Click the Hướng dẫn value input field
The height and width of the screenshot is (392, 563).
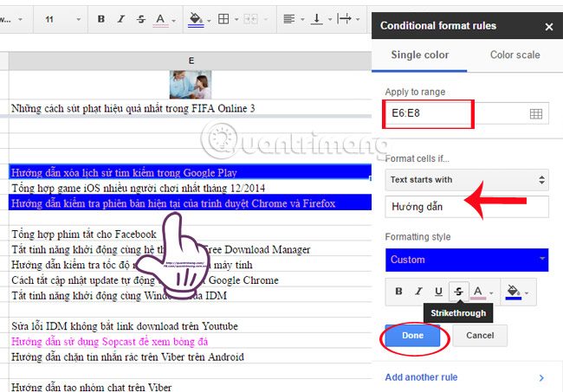(467, 207)
